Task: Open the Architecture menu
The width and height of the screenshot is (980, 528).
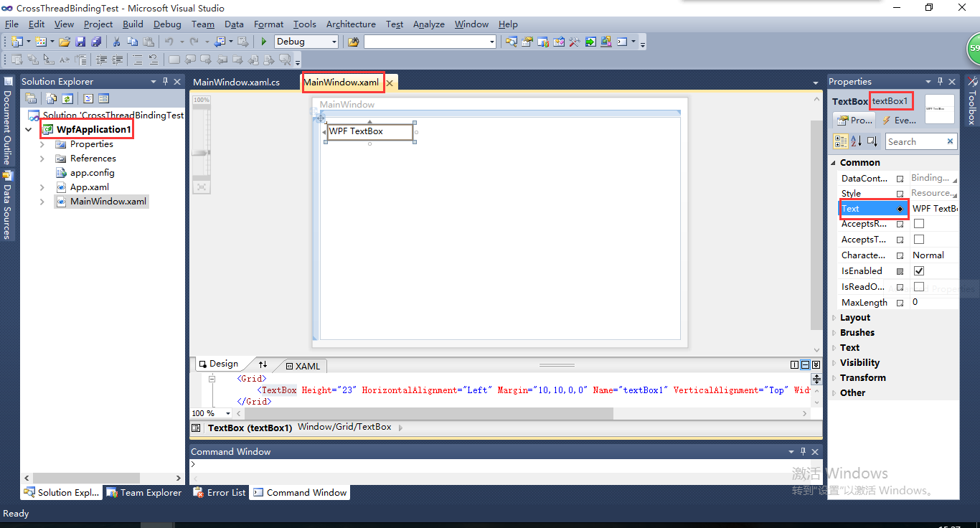Action: (x=352, y=24)
